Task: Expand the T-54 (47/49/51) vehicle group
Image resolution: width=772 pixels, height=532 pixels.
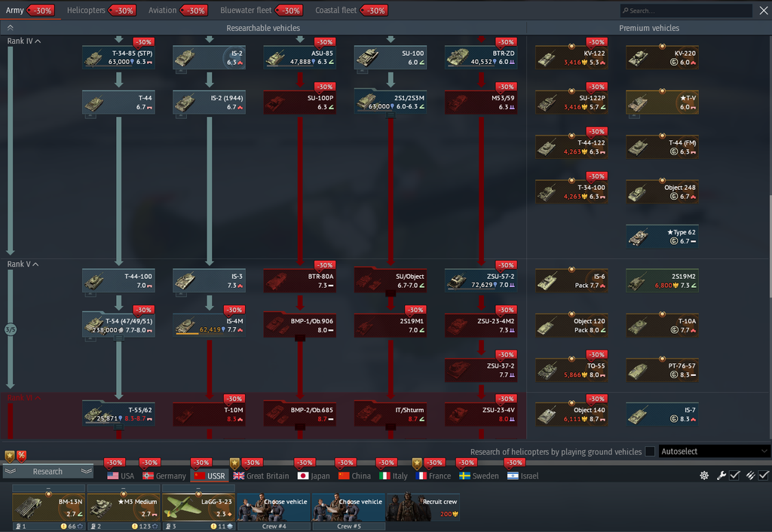Action: 118,325
